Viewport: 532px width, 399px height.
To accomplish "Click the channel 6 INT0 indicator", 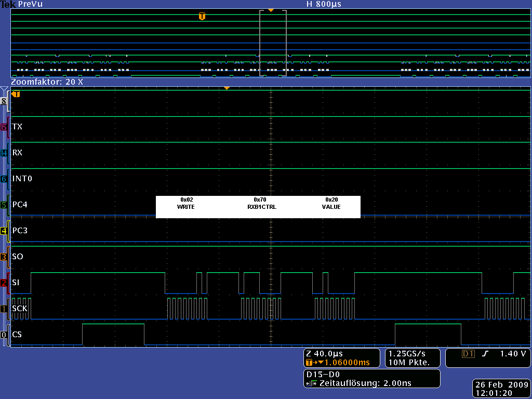I will coord(4,179).
